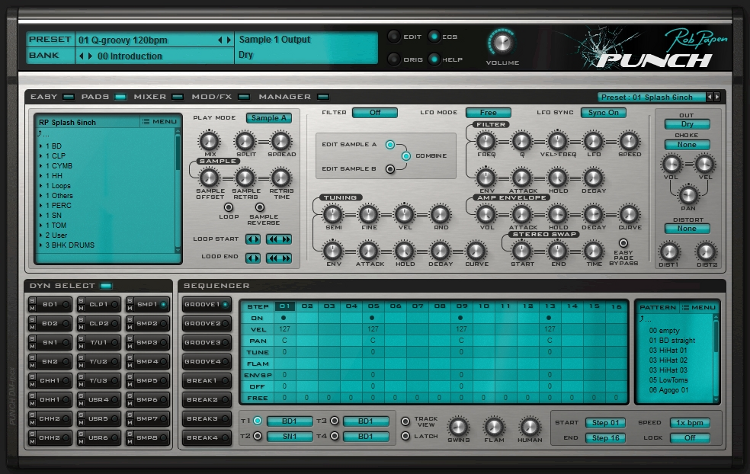Open sequencer SPEED dropdown 1x bpm
Image resolution: width=750 pixels, height=474 pixels.
coord(690,423)
